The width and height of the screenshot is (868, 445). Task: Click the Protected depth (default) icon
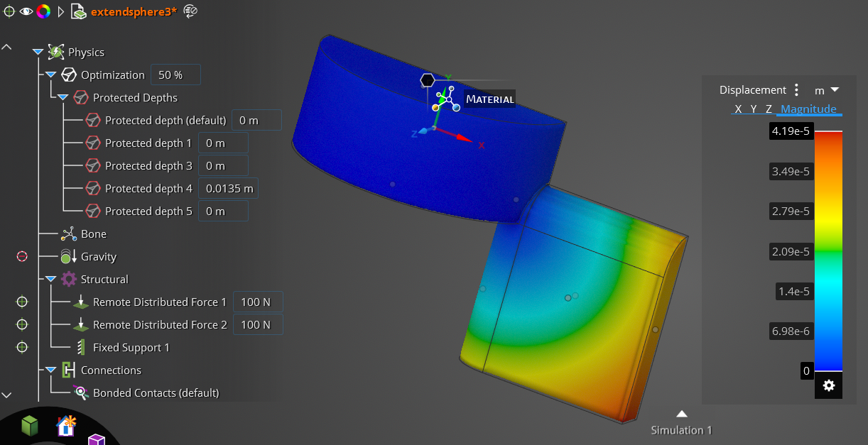click(x=93, y=120)
